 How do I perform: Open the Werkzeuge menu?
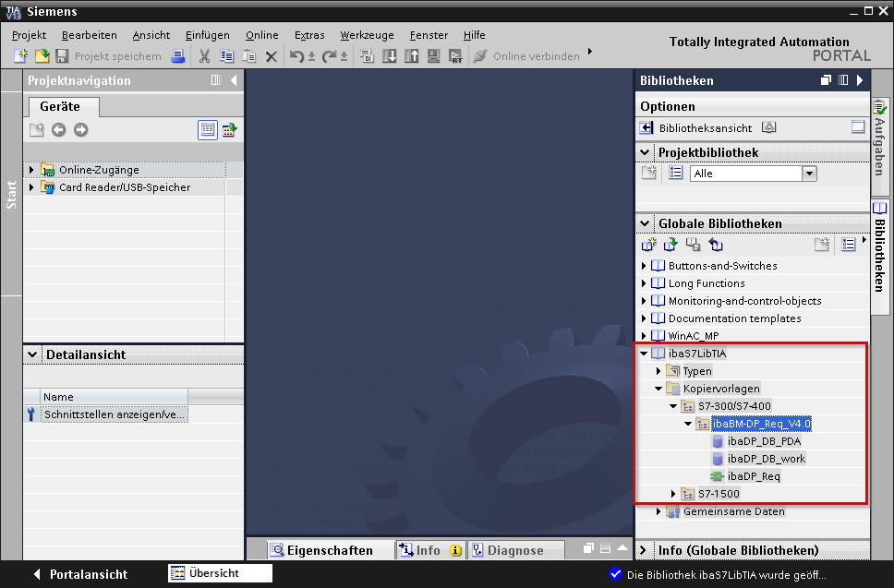368,35
